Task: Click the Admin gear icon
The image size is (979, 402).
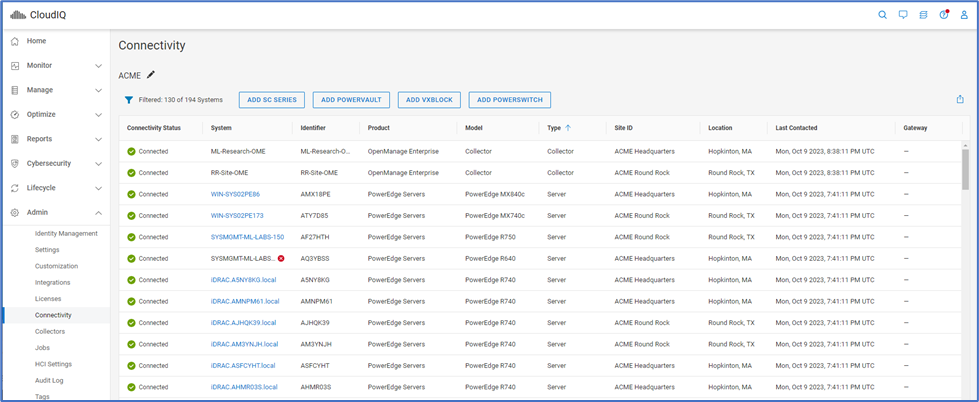Action: [x=15, y=213]
